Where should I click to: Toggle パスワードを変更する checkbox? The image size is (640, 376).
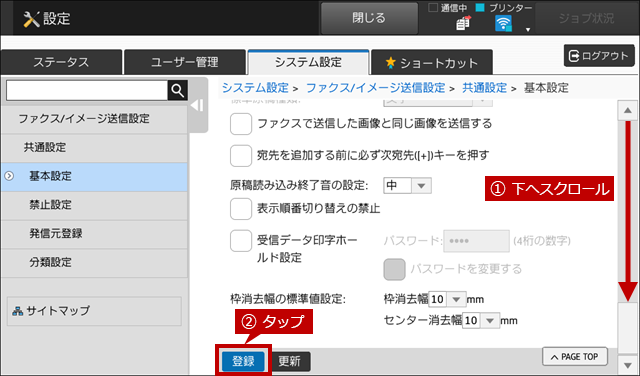[394, 269]
